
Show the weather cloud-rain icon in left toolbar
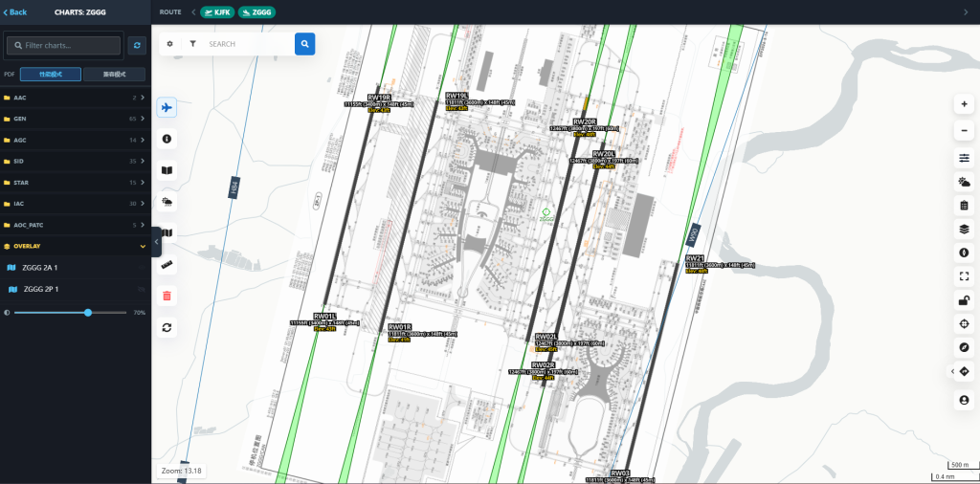pos(167,202)
